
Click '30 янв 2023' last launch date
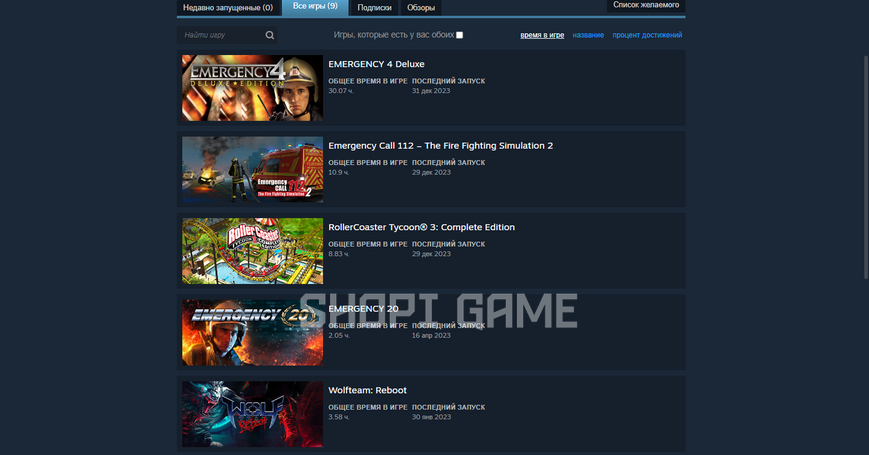pyautogui.click(x=431, y=417)
